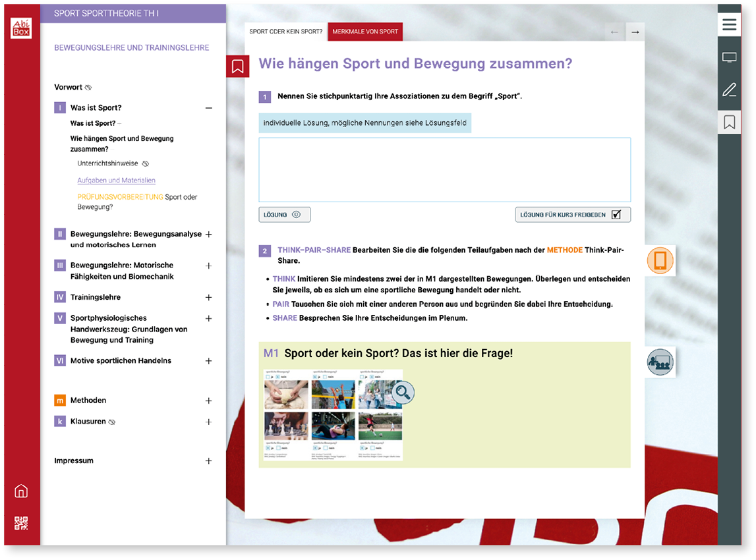
Task: Open the orange smartphone method icon
Action: [660, 260]
